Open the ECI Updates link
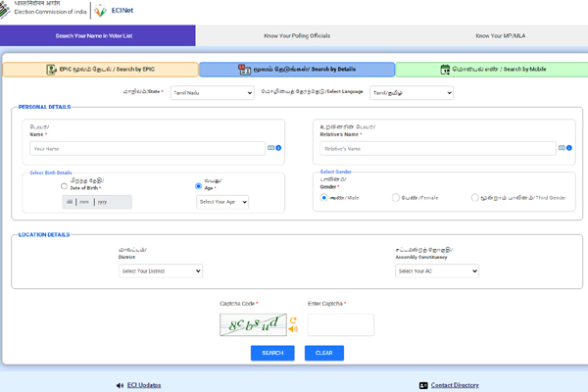 145,386
